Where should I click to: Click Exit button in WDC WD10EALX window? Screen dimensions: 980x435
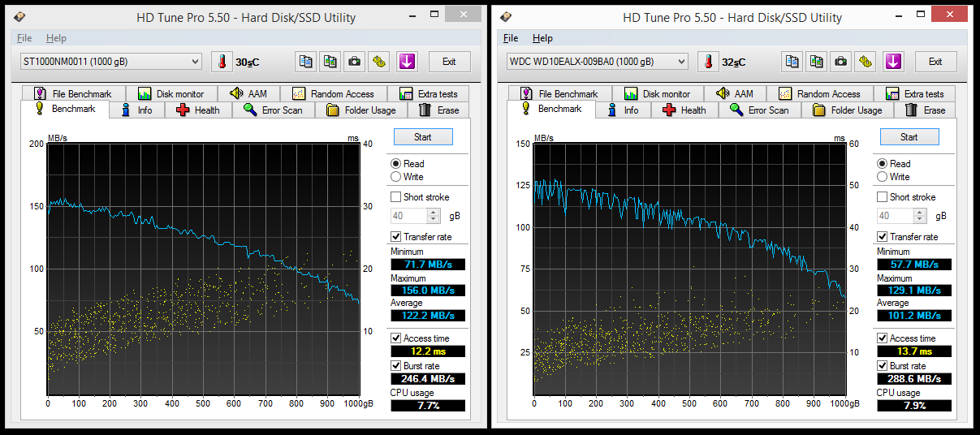(935, 62)
